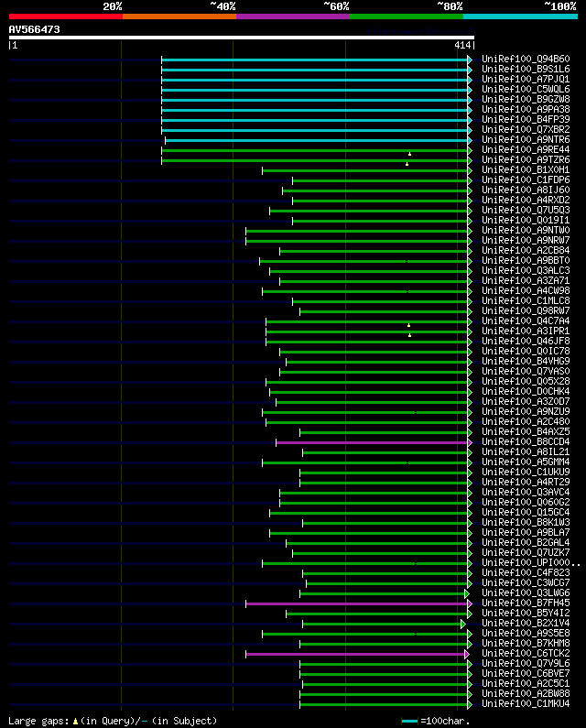The height and width of the screenshot is (728, 586).
Task: Click the green alignment bar for A9RE44
Action: [x=314, y=150]
